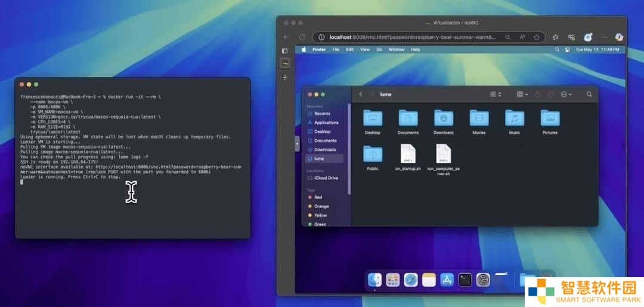This screenshot has height=307, width=644.
Task: Open the Go menu
Action: point(379,49)
